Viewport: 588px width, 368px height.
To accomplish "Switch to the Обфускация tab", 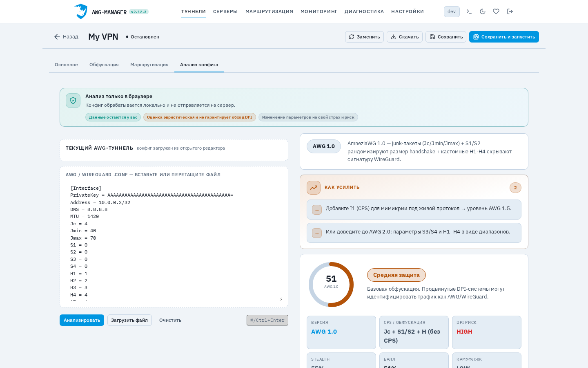I will 104,65.
